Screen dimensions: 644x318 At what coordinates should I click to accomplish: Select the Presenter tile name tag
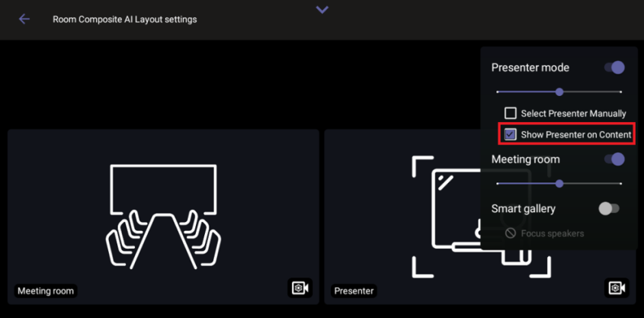(x=354, y=291)
